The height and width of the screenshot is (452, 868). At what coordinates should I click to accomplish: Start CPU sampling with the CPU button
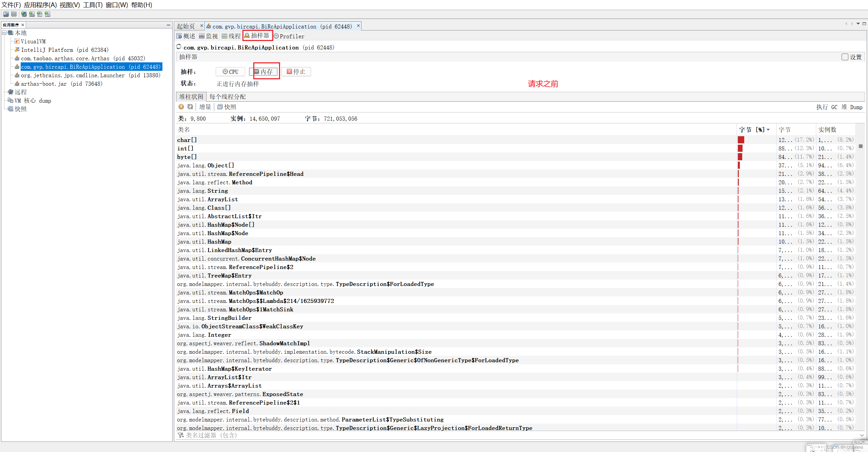tap(230, 71)
